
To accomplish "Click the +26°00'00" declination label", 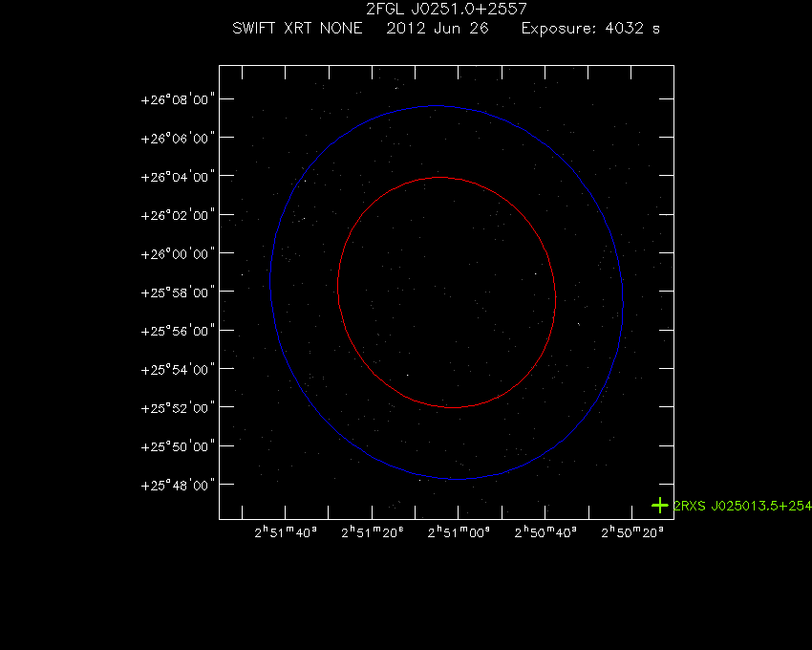I will [x=178, y=254].
